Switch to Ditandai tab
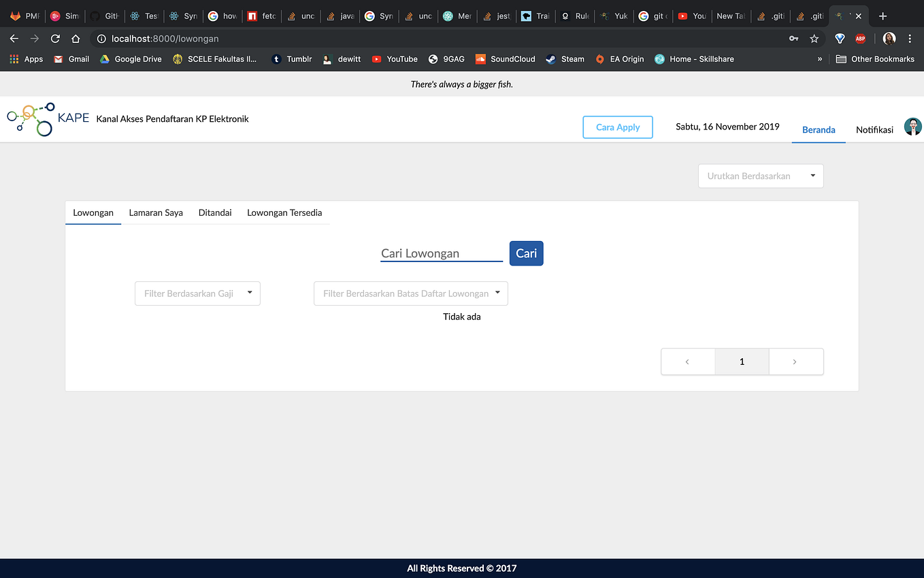Screen dimensions: 924x578 [215, 212]
